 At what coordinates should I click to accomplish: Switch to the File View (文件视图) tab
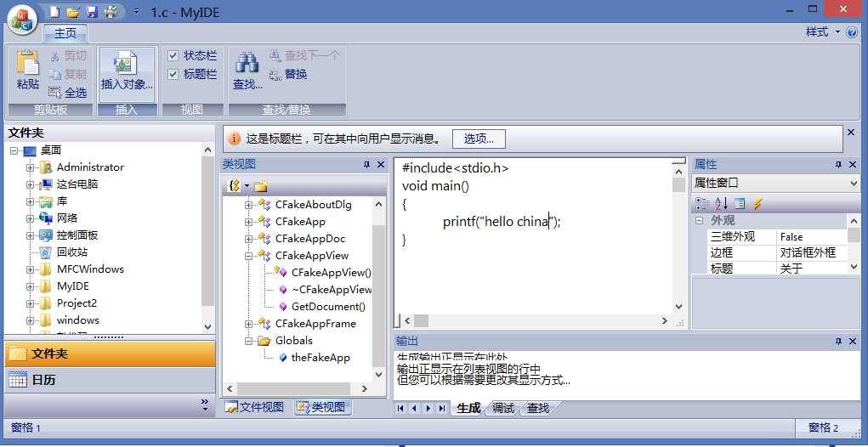pyautogui.click(x=254, y=408)
